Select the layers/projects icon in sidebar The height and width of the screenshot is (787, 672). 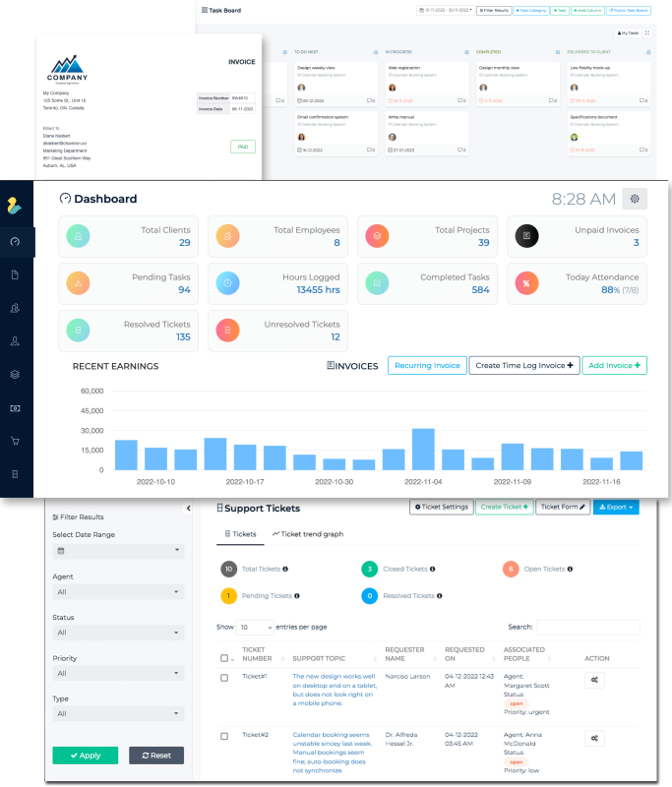pos(16,375)
